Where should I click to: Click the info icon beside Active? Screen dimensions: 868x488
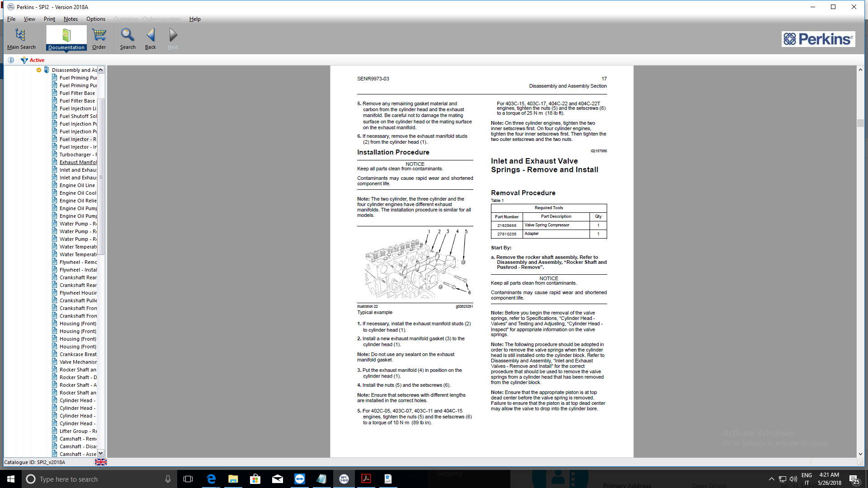pyautogui.click(x=11, y=60)
